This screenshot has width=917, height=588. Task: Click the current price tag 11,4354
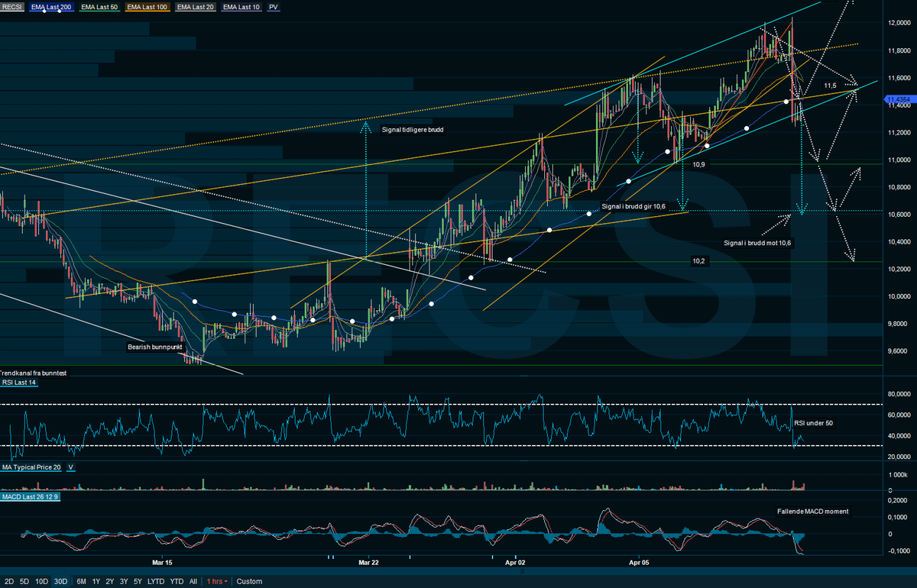point(899,99)
